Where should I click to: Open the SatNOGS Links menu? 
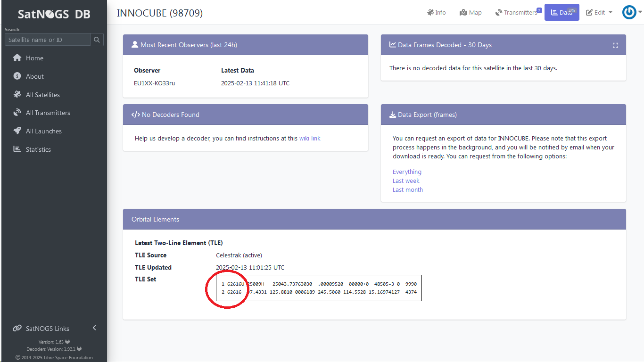tap(47, 329)
